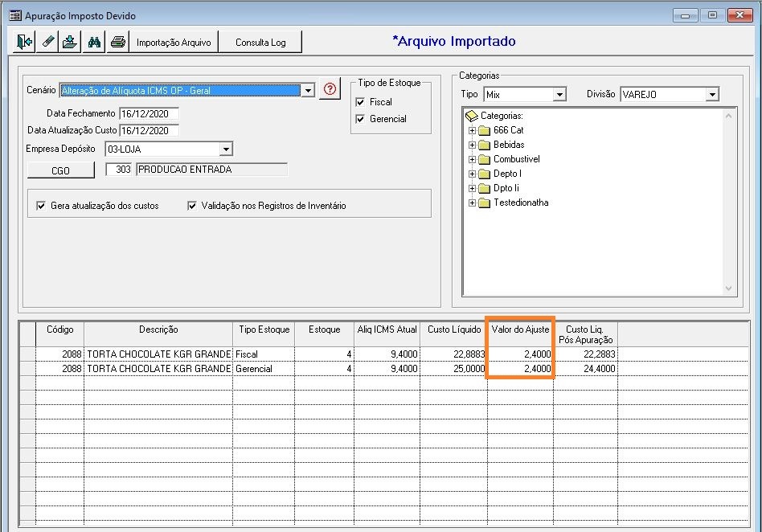Close the Apuração Imposto Devido window
This screenshot has height=532, width=762.
(x=739, y=15)
